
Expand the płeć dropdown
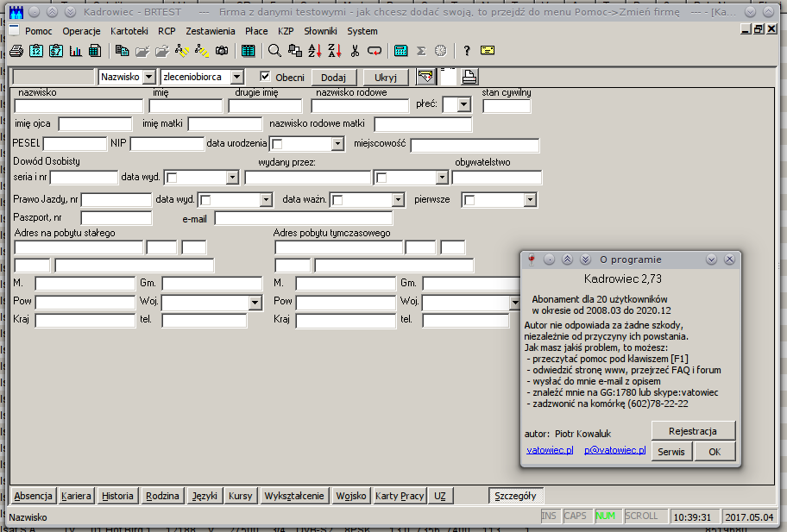click(463, 104)
